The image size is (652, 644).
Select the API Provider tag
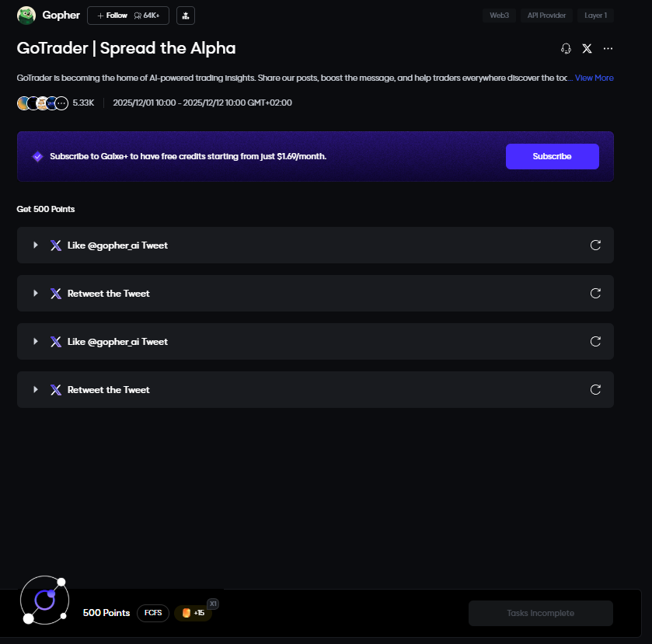click(547, 16)
